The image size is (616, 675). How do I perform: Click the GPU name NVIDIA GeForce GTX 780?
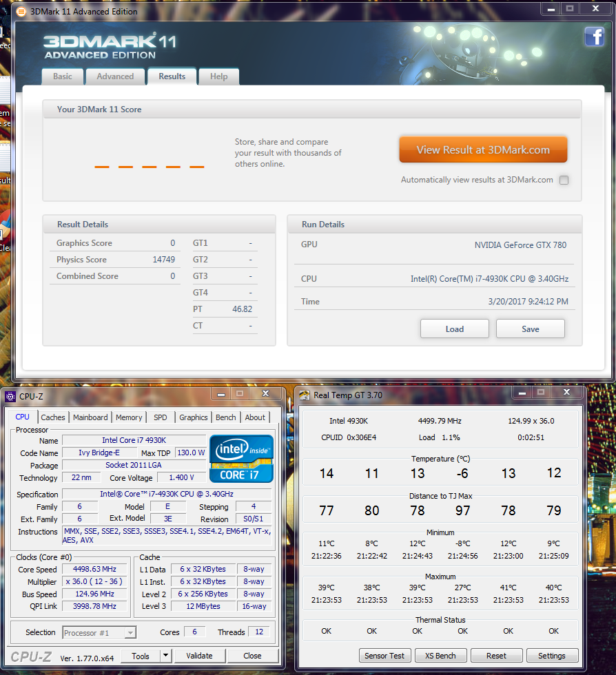coord(520,245)
